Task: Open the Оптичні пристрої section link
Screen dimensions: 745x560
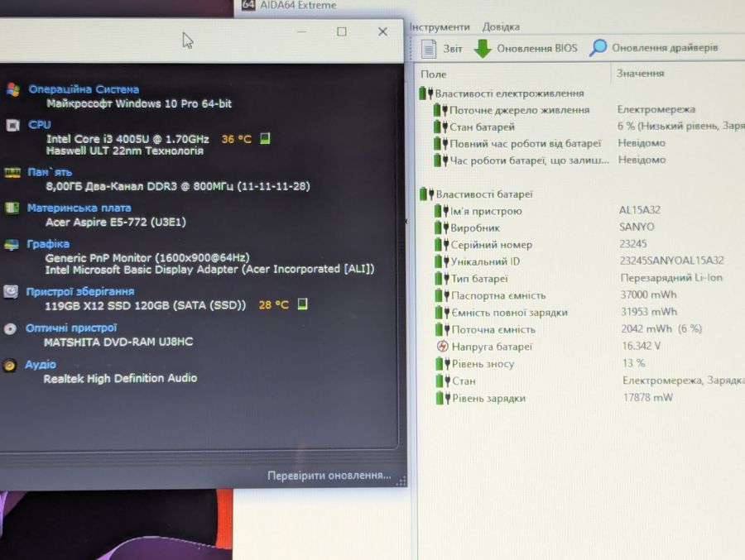Action: click(71, 328)
